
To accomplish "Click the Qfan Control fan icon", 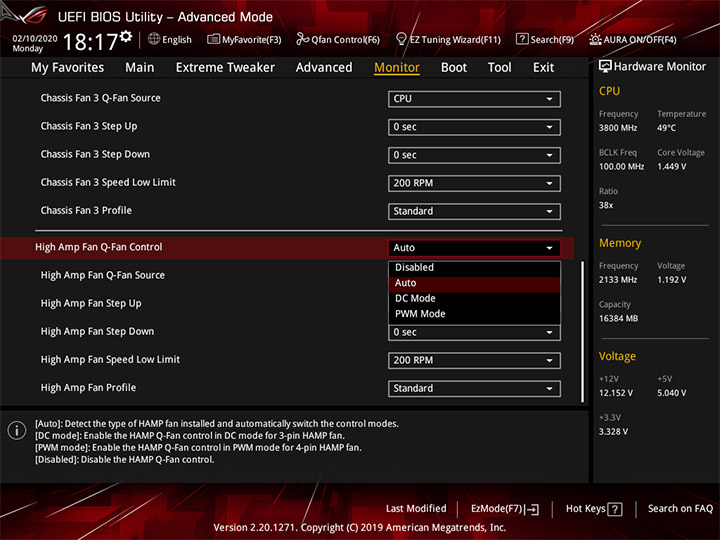I will 302,39.
